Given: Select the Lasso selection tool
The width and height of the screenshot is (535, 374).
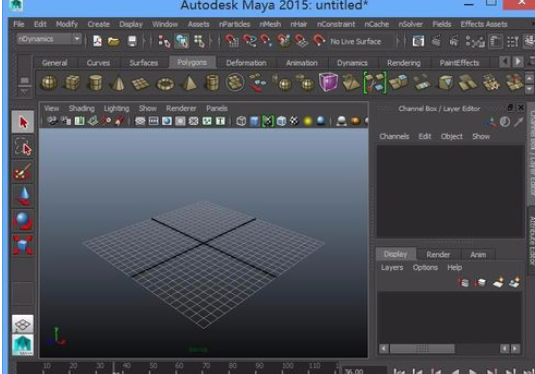Looking at the screenshot, I should (23, 147).
